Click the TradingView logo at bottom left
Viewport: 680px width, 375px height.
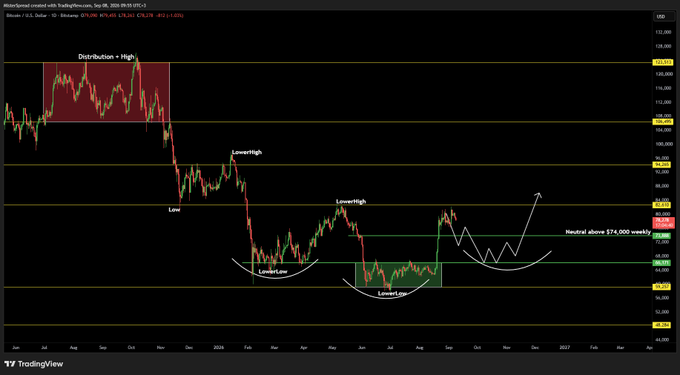(33, 364)
